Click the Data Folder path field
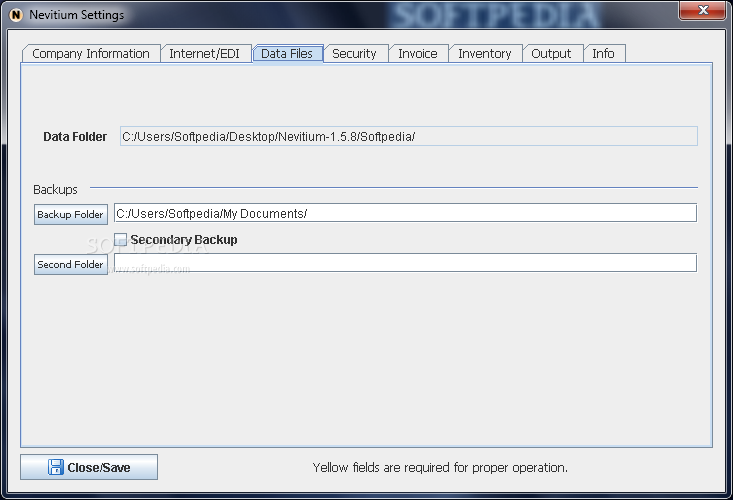Image resolution: width=733 pixels, height=500 pixels. tap(409, 136)
